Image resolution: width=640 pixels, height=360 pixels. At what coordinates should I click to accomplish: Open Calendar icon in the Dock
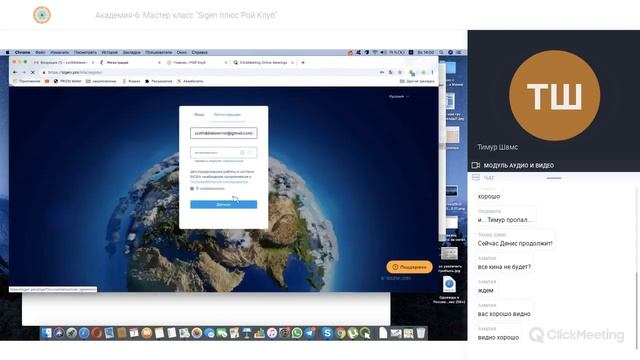[134, 333]
